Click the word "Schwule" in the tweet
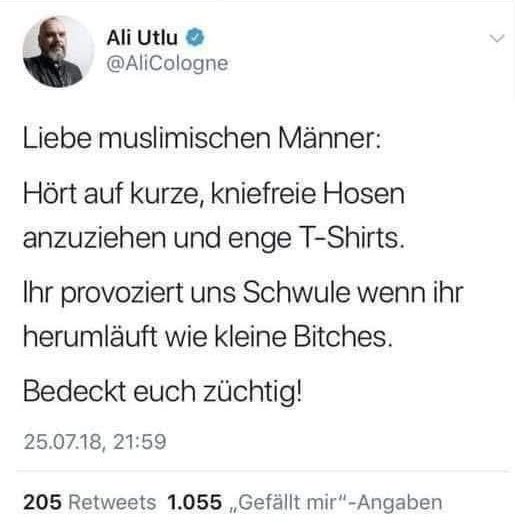Image resolution: width=515 pixels, height=523 pixels. click(x=297, y=292)
